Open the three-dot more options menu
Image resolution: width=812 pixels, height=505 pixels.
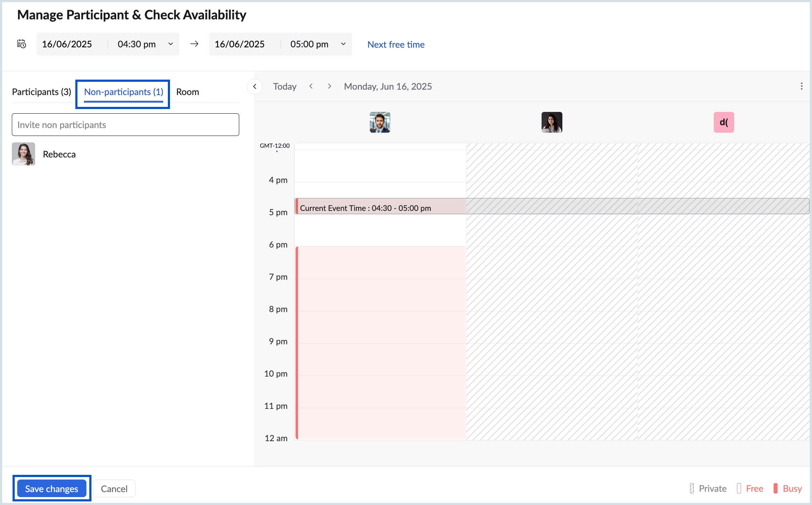801,86
